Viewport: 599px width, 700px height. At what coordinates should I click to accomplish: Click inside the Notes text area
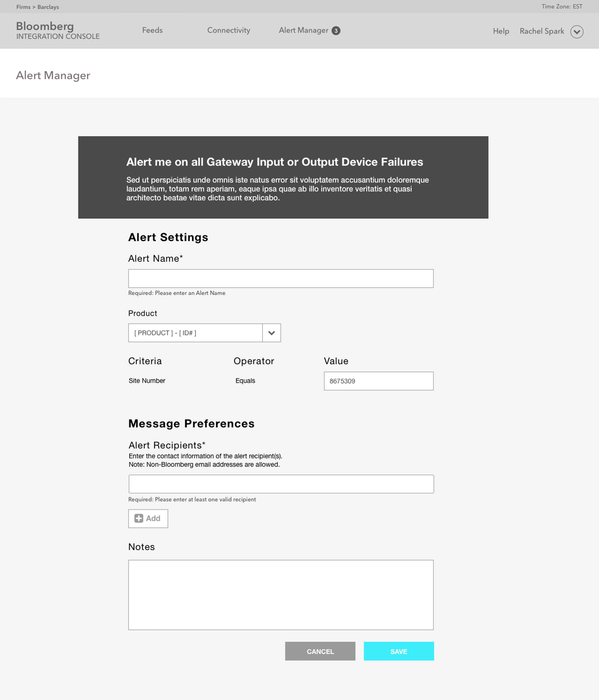[281, 595]
